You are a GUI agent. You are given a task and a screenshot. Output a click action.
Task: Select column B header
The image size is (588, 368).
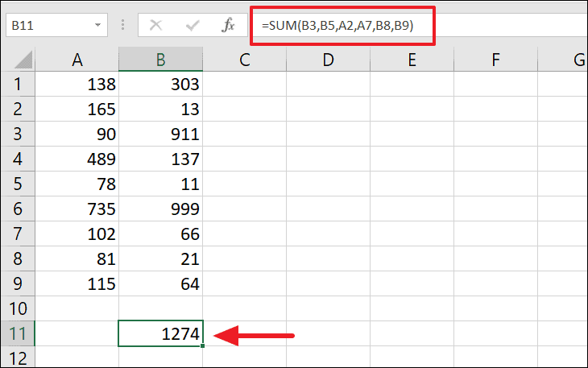click(160, 59)
